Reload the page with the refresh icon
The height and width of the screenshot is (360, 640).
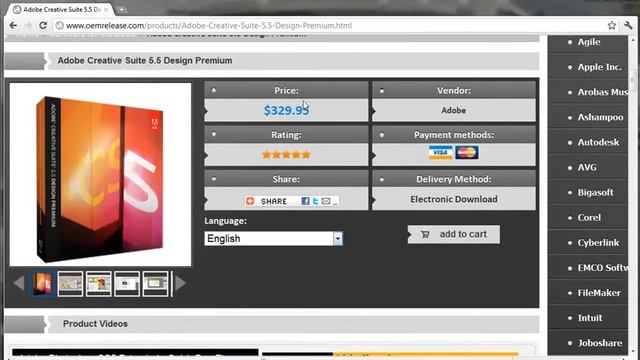click(43, 25)
